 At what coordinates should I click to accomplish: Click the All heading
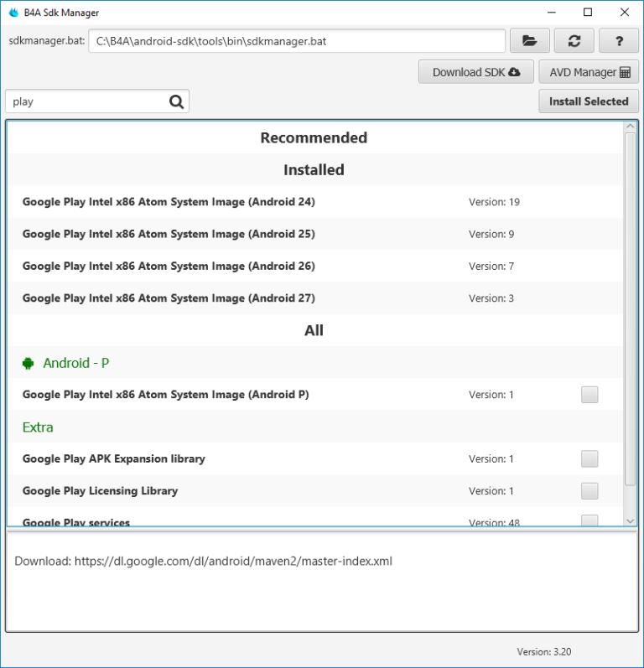[x=314, y=330]
